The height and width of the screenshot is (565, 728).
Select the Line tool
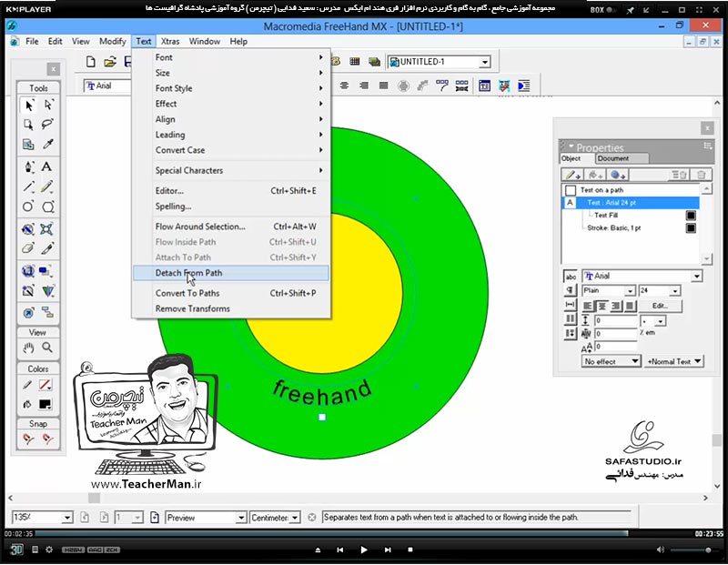click(x=29, y=187)
